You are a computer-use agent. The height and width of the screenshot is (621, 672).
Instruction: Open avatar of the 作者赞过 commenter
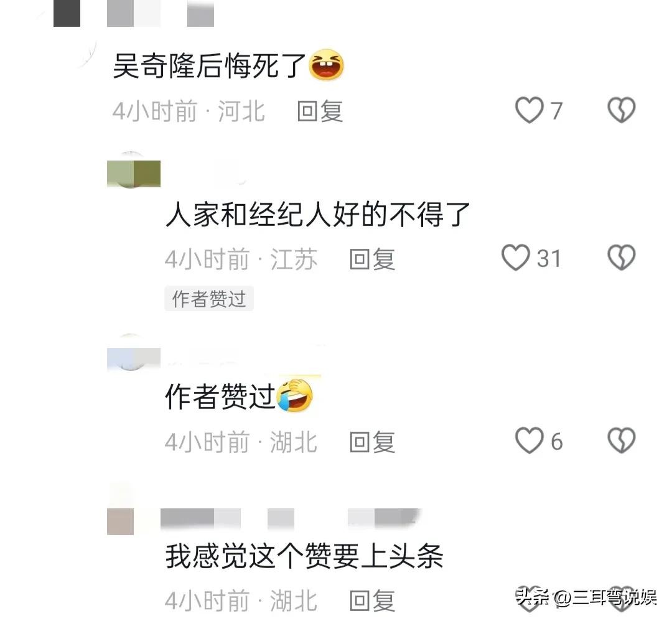pos(133,352)
